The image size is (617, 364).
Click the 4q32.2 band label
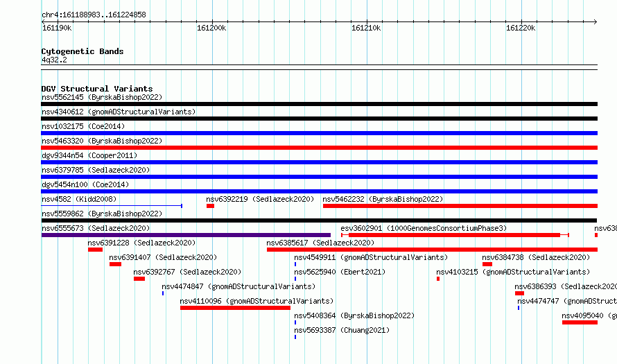click(54, 60)
